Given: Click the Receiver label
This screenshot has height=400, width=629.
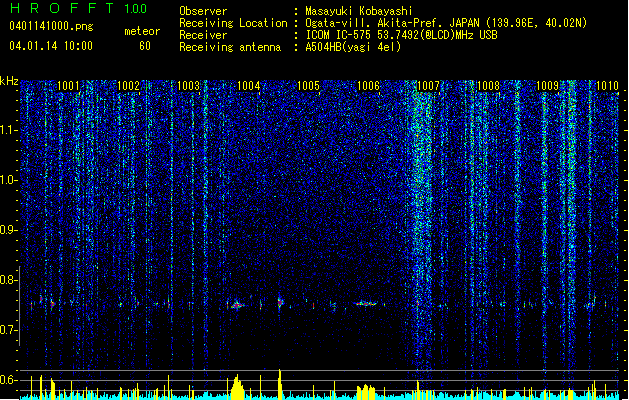Looking at the screenshot, I should [203, 35].
